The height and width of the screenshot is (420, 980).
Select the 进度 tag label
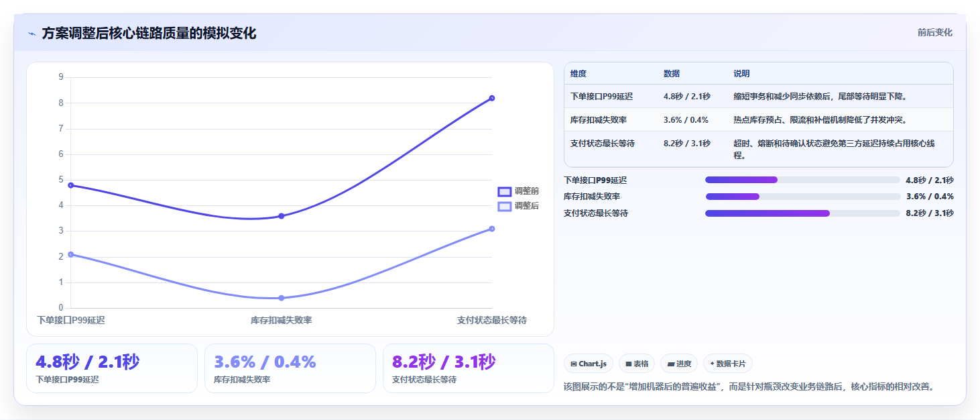pos(684,364)
